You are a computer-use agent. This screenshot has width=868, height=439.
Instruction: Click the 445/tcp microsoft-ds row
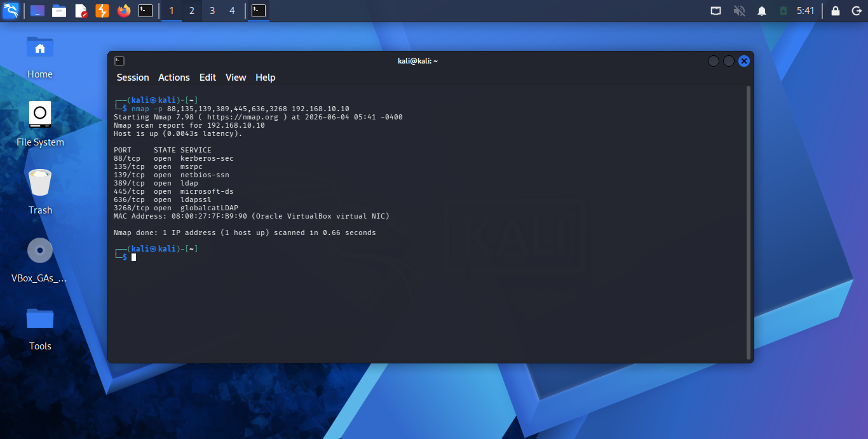[x=173, y=191]
